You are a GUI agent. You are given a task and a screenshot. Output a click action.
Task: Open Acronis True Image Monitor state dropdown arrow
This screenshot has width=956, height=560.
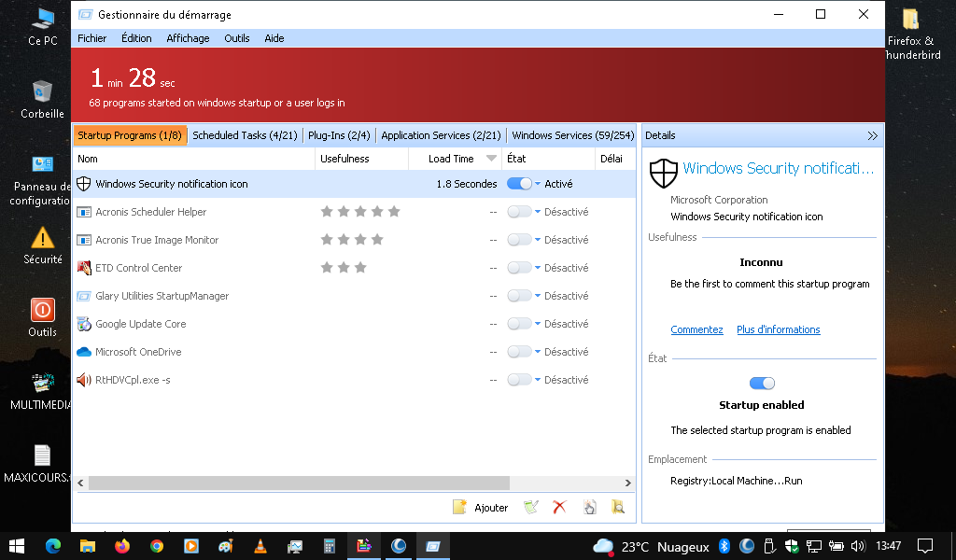point(538,240)
